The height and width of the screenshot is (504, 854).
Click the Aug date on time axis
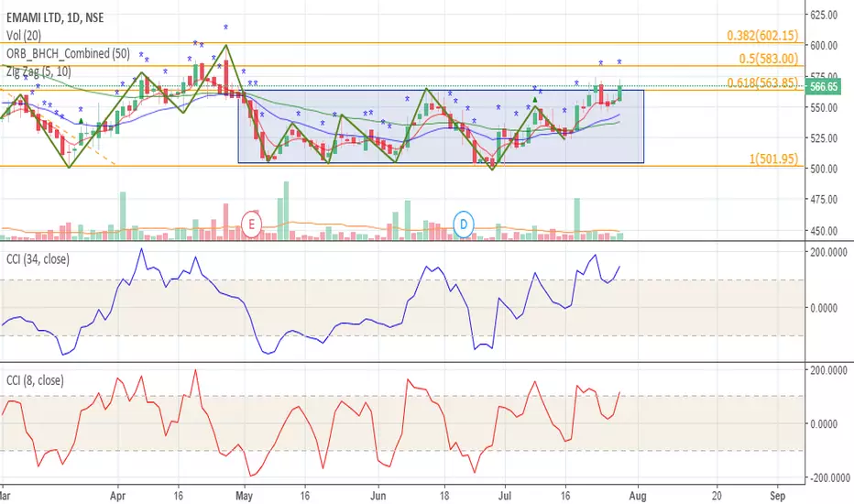638,496
